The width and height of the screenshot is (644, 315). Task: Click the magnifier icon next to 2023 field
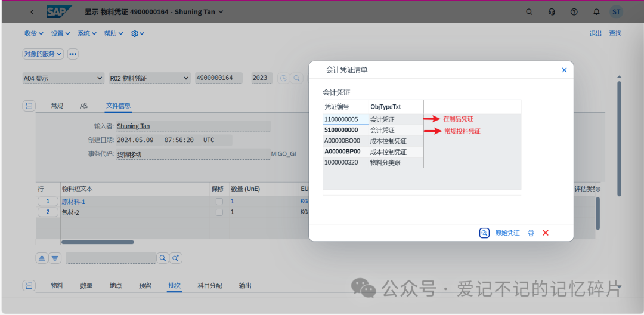pyautogui.click(x=296, y=78)
